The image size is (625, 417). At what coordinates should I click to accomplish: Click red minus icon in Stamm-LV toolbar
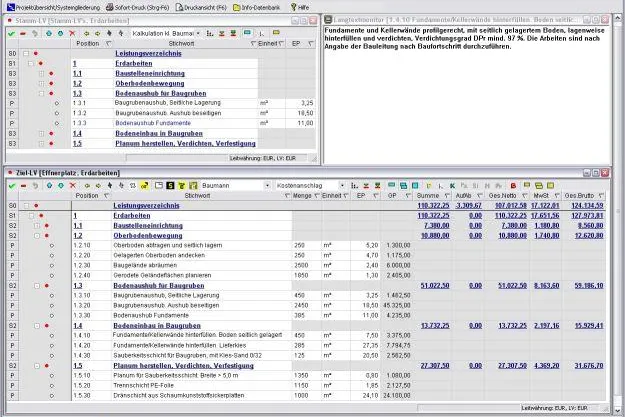(23, 33)
